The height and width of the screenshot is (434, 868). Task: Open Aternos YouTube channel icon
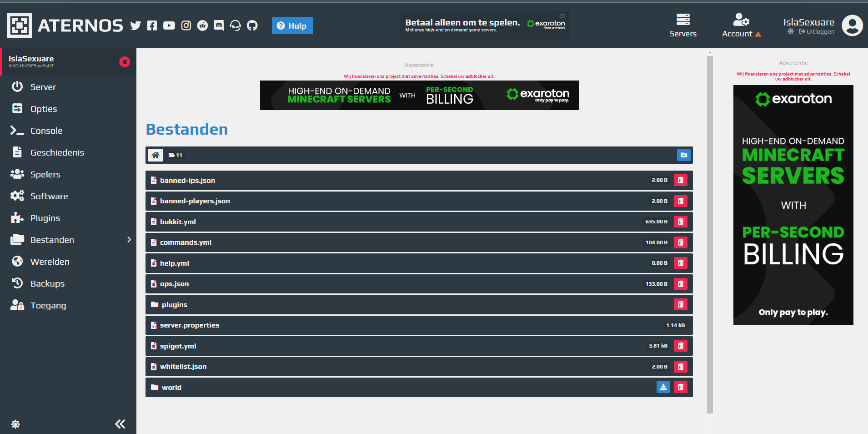coord(169,25)
